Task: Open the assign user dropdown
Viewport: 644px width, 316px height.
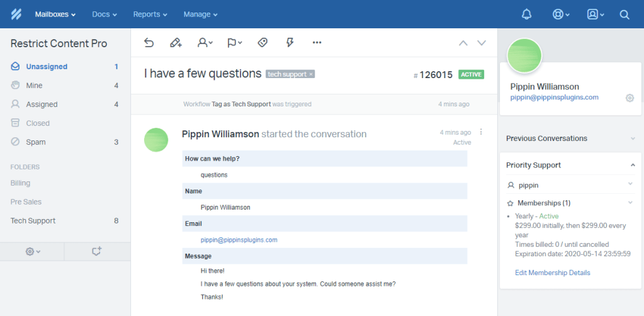Action: pyautogui.click(x=205, y=42)
